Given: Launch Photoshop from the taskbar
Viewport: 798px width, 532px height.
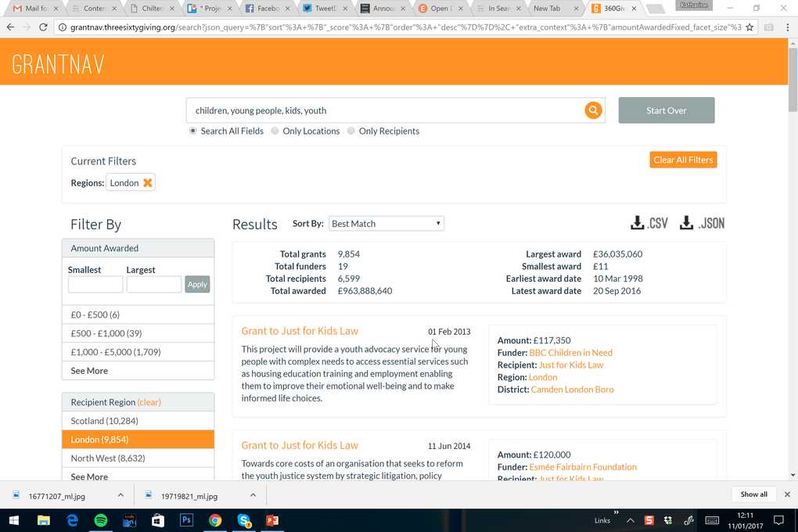Looking at the screenshot, I should point(186,520).
